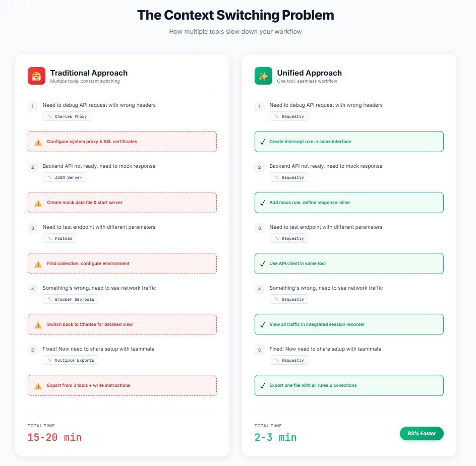Click warning icon beside Export from 3 tools
Viewport: 476px width, 466px height.
pos(38,386)
